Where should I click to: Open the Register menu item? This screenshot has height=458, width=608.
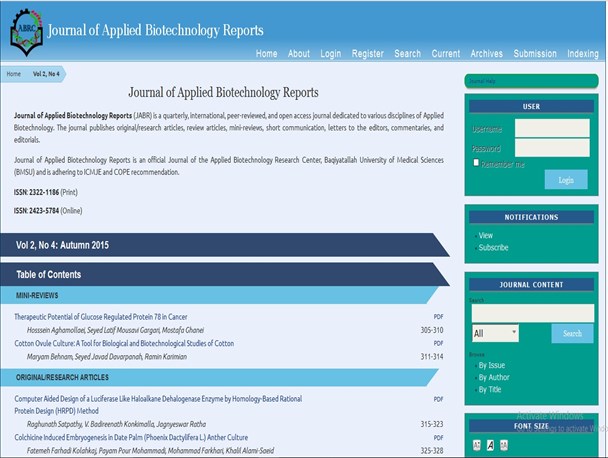coord(368,54)
